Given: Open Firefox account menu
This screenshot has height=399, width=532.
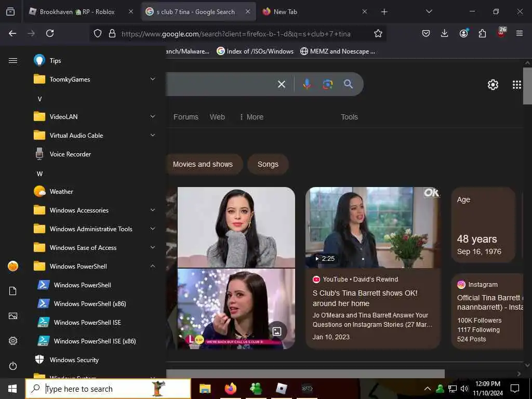Looking at the screenshot, I should [463, 33].
